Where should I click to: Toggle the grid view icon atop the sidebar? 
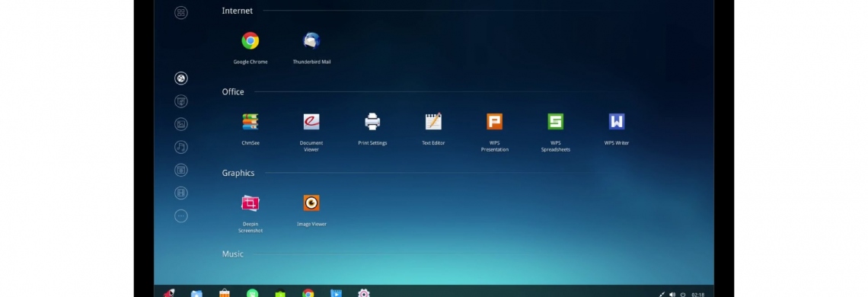click(x=181, y=13)
